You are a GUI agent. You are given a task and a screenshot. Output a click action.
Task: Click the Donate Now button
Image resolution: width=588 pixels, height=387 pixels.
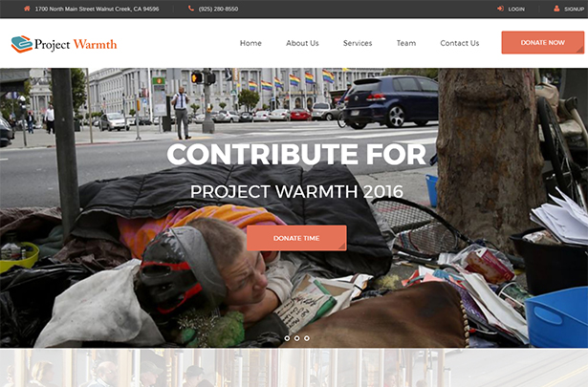pos(543,42)
